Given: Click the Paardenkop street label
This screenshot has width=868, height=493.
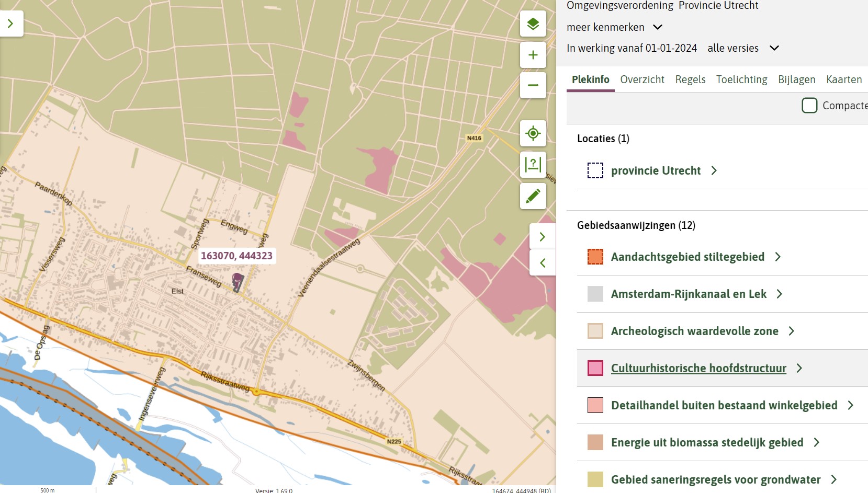Looking at the screenshot, I should [x=54, y=193].
